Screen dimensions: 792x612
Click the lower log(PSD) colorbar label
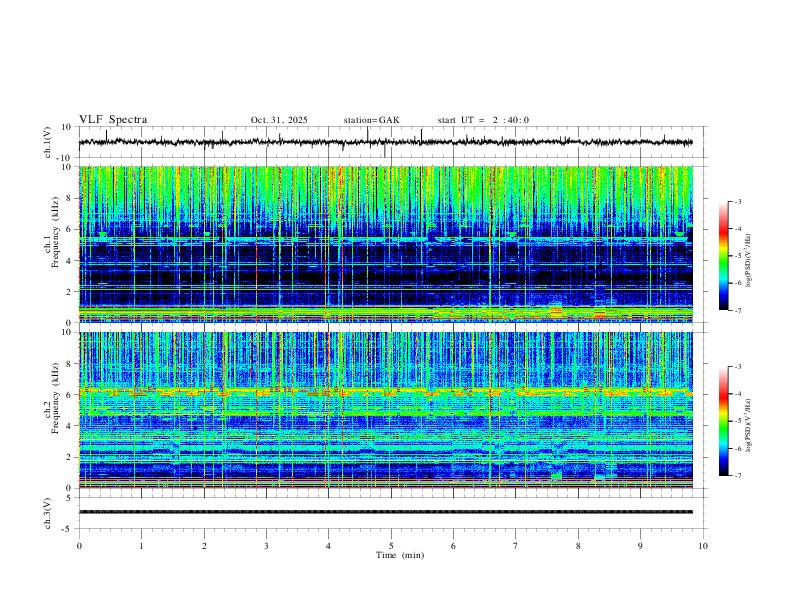(748, 425)
